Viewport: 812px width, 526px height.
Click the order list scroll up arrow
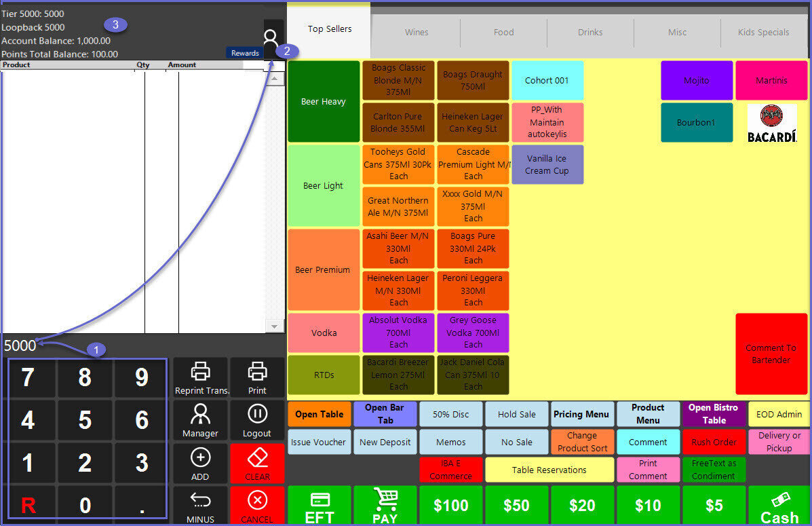275,79
